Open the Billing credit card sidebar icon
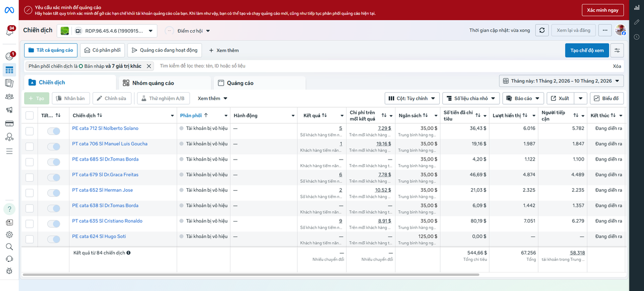 (x=9, y=123)
